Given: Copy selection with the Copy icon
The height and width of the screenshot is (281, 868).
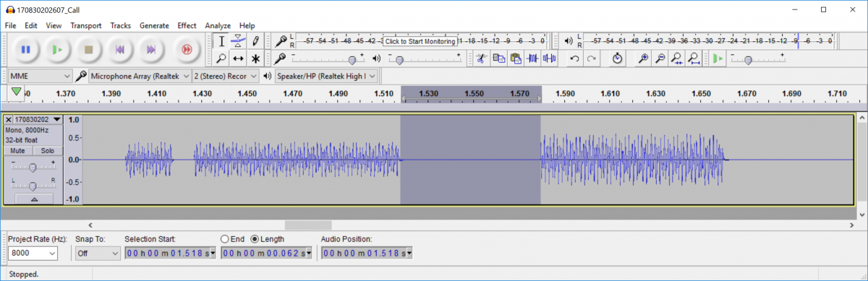Looking at the screenshot, I should point(498,59).
